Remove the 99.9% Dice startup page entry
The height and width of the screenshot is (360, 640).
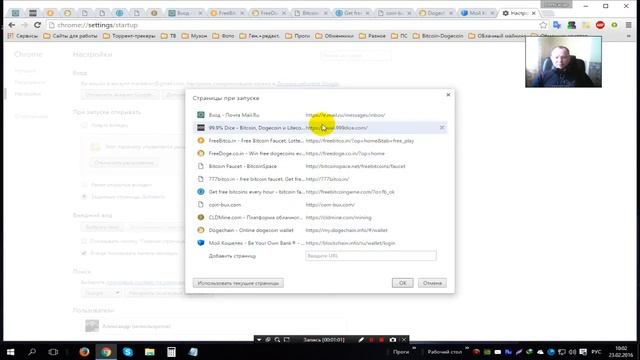click(x=442, y=128)
